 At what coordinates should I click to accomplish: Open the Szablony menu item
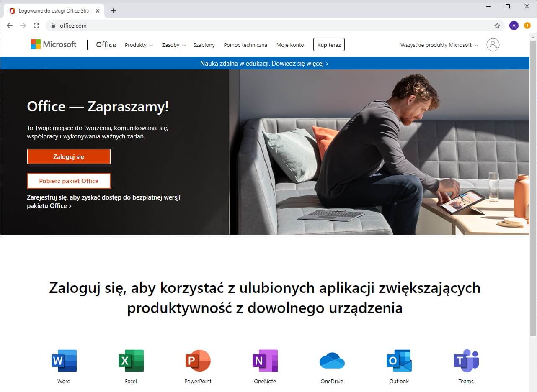pyautogui.click(x=204, y=45)
